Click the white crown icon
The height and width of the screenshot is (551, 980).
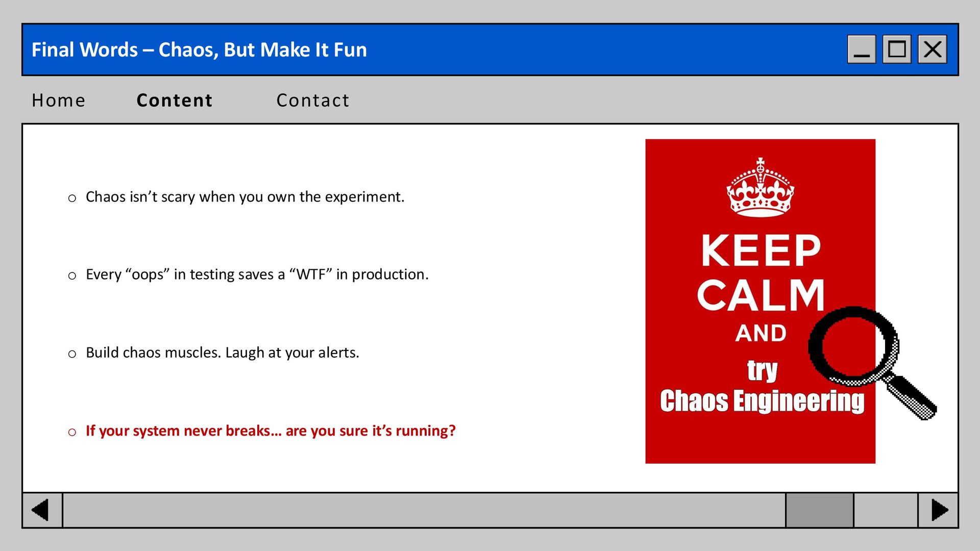coord(760,188)
